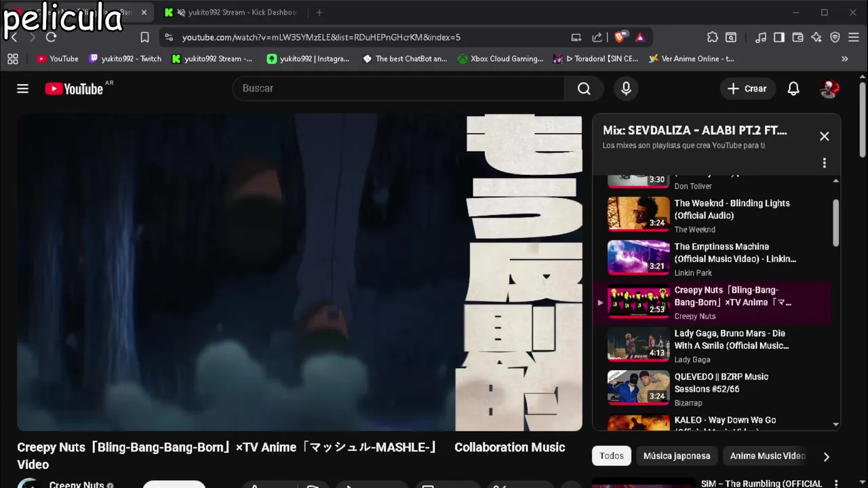Start voice search with microphone
The image size is (868, 488).
point(626,89)
